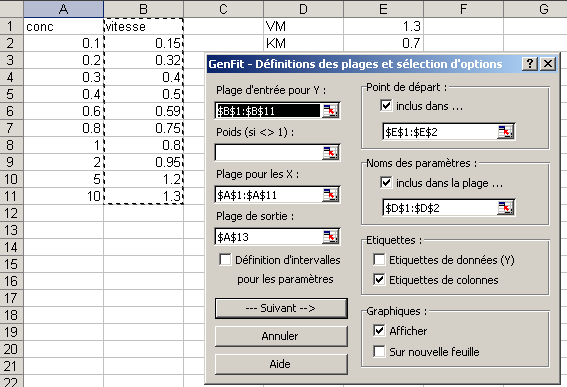Enable Etiquettes de données (Y) checkbox

[x=379, y=259]
